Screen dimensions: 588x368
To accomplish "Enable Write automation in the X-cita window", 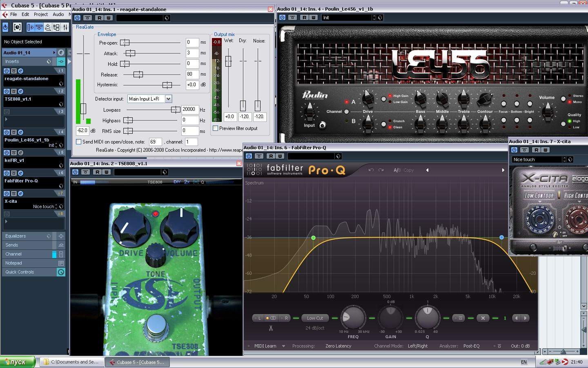I will coord(545,150).
